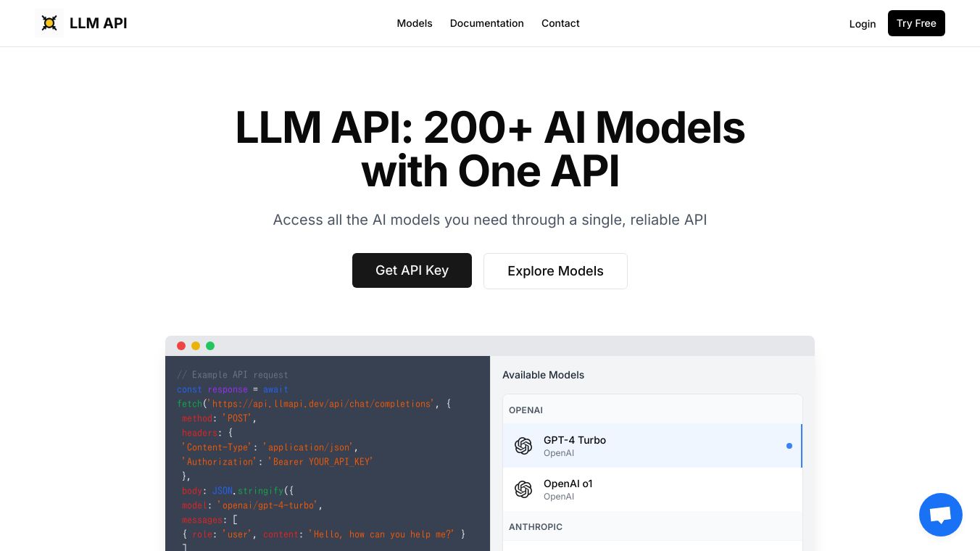The image size is (980, 551).
Task: Click the ANTHROPIC group header text
Action: [x=536, y=527]
